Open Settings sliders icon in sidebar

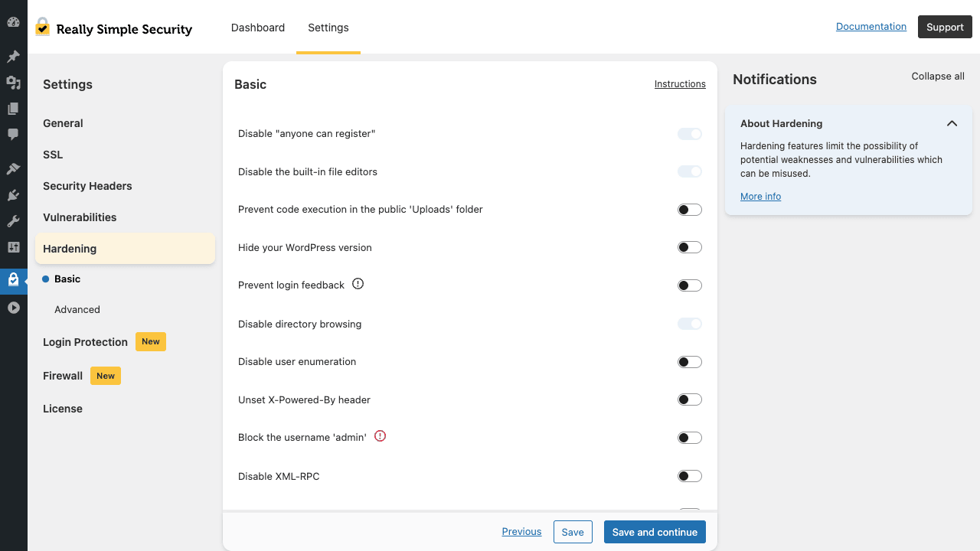[13, 247]
